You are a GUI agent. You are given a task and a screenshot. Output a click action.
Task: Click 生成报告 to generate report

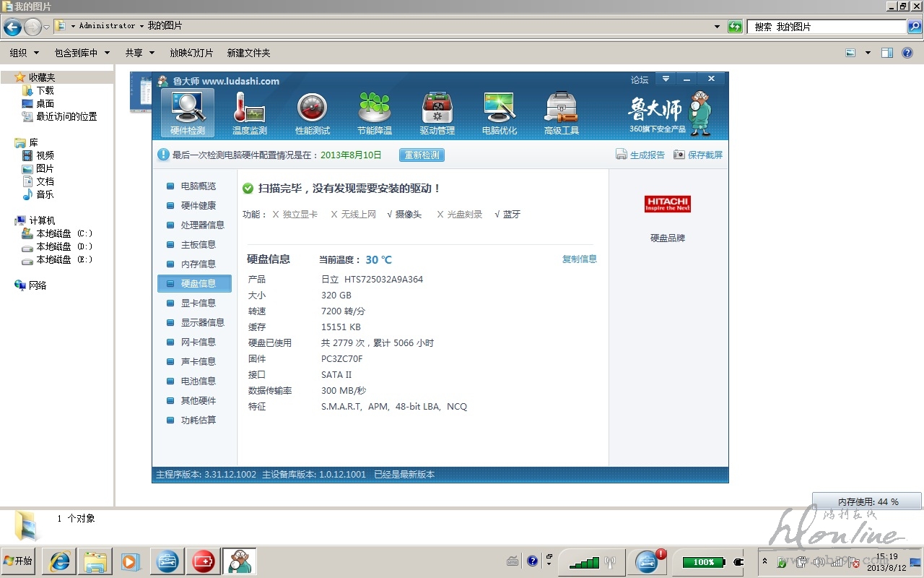[640, 155]
